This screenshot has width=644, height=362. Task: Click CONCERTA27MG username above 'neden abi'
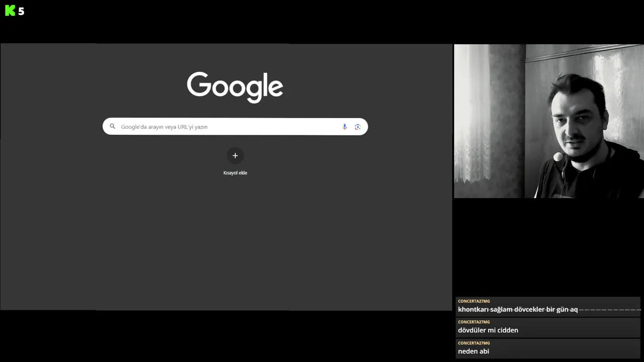click(x=473, y=343)
